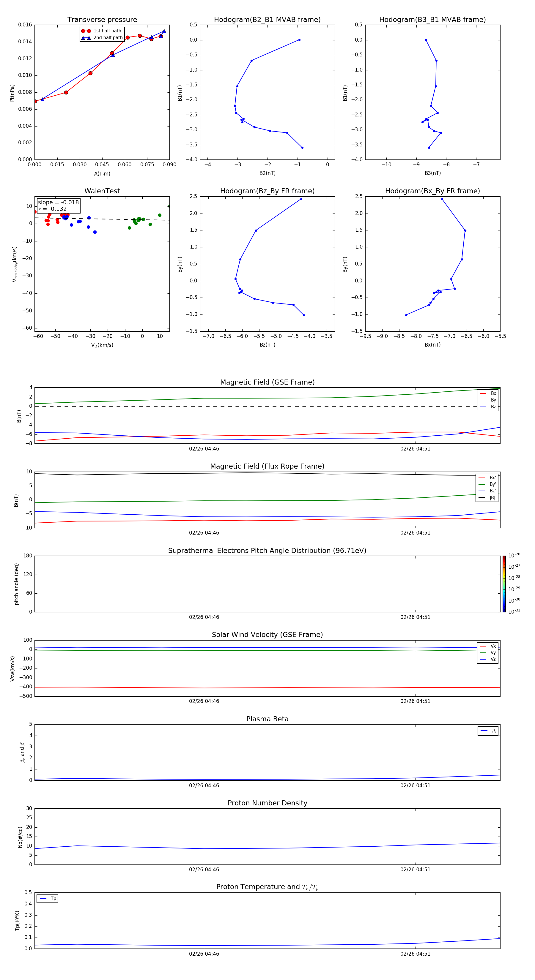535x980 pixels.
Task: Select Bz' in the flux rope legend
Action: pyautogui.click(x=487, y=491)
